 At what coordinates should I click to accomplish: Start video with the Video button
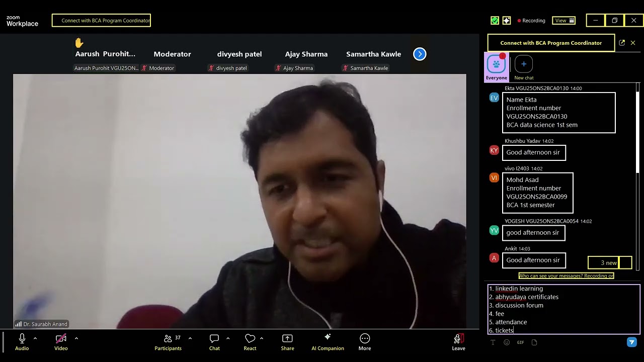(61, 342)
